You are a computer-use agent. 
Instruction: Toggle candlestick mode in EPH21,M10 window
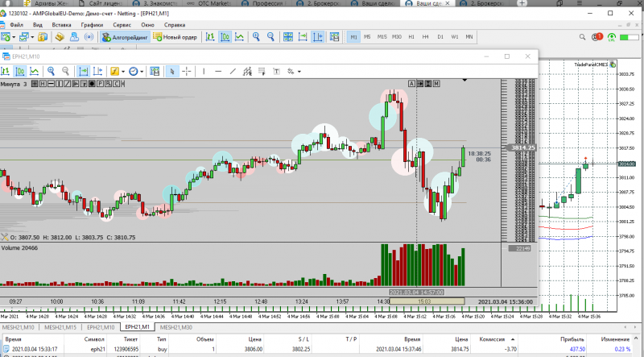19,72
